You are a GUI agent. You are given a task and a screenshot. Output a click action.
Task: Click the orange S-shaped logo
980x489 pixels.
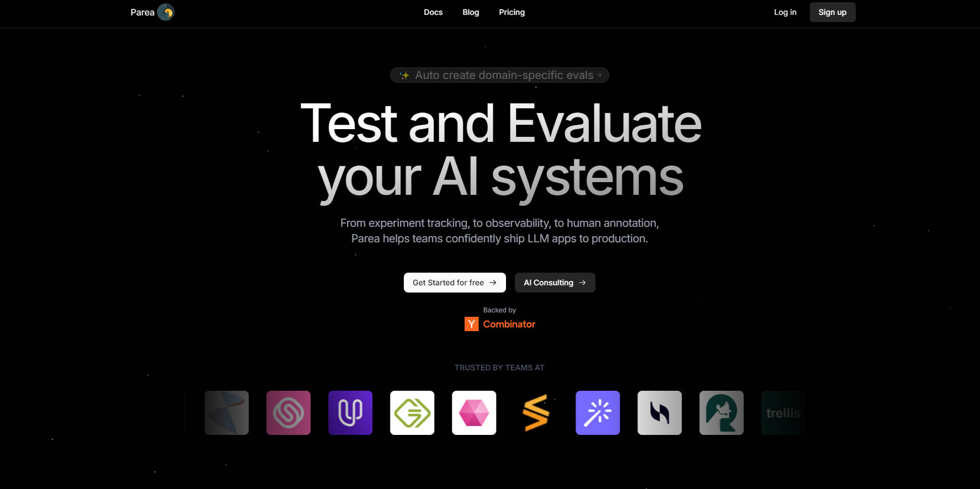point(536,413)
